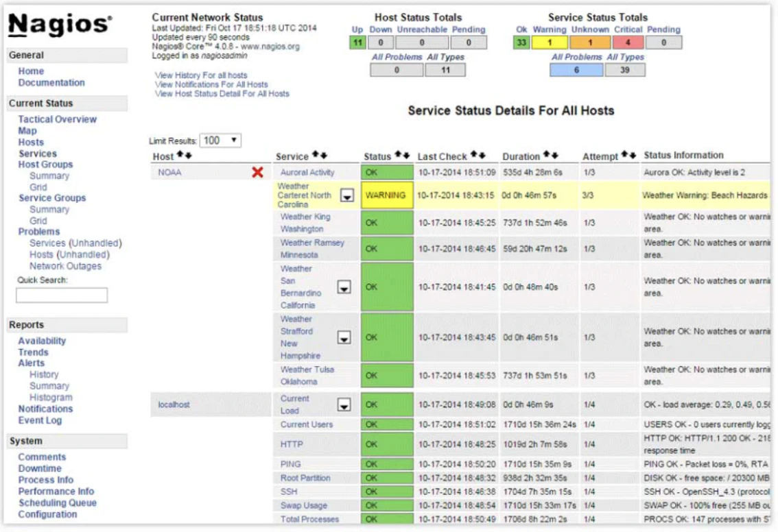Sort Host column ascending with up arrow
Screen dimensions: 778x532
(x=180, y=155)
